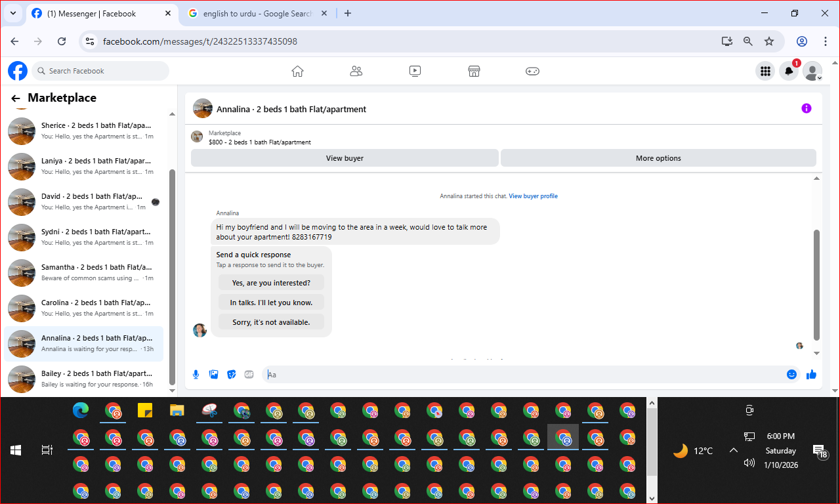The width and height of the screenshot is (840, 504).
Task: Click Annalina's avatar in the chat header
Action: pos(203,108)
